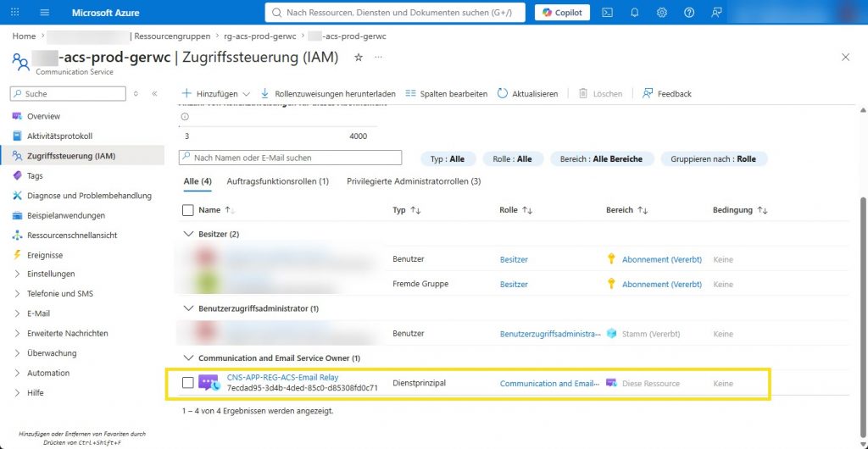The image size is (868, 449).
Task: Check the select-all checkbox in header
Action: coord(188,210)
